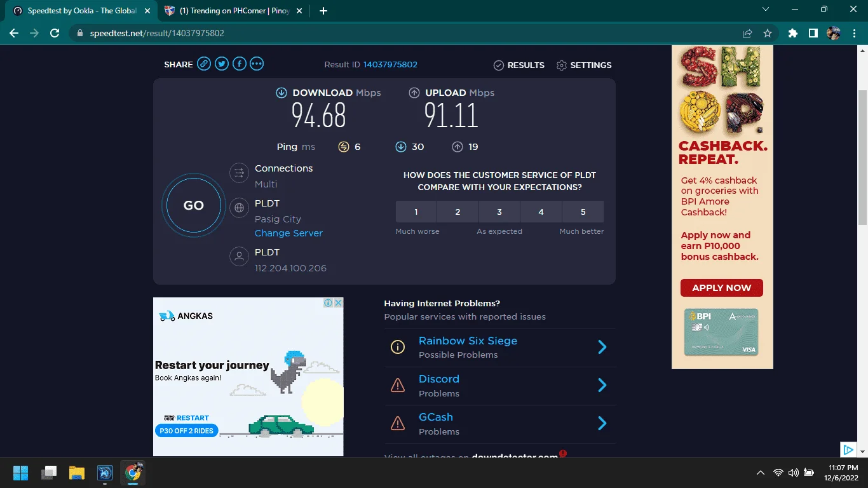This screenshot has width=868, height=488.
Task: Click the upload ping icon
Action: click(458, 147)
